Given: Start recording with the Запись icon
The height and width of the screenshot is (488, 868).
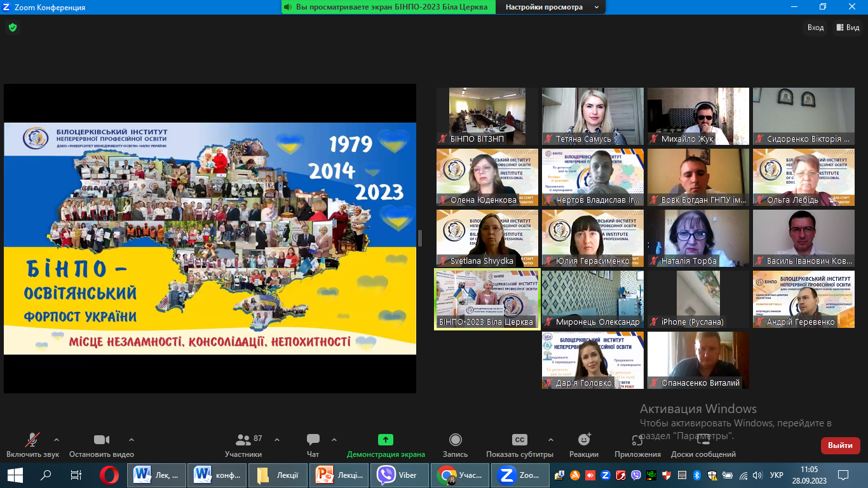Looking at the screenshot, I should point(455,440).
